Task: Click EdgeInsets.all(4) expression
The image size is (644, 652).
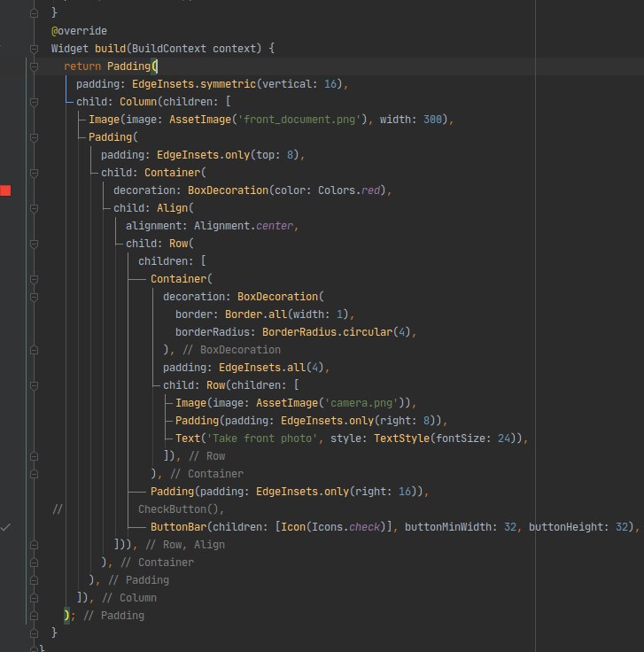Action: (271, 368)
